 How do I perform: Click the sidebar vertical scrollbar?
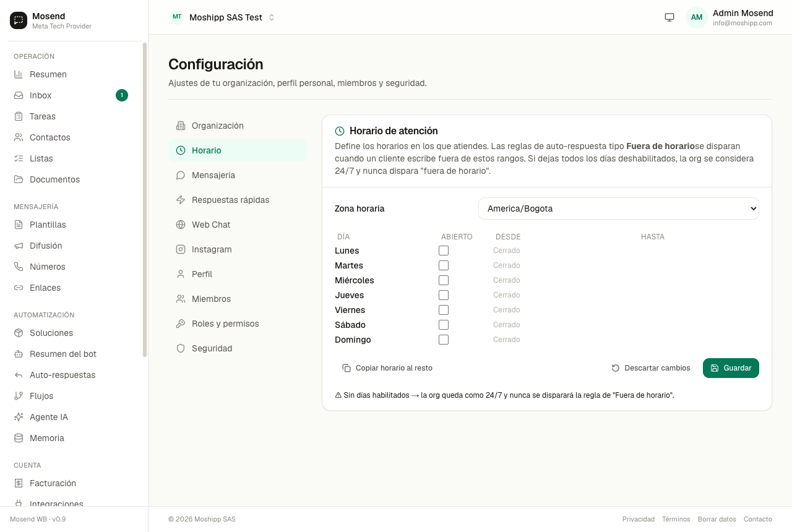pos(145,200)
